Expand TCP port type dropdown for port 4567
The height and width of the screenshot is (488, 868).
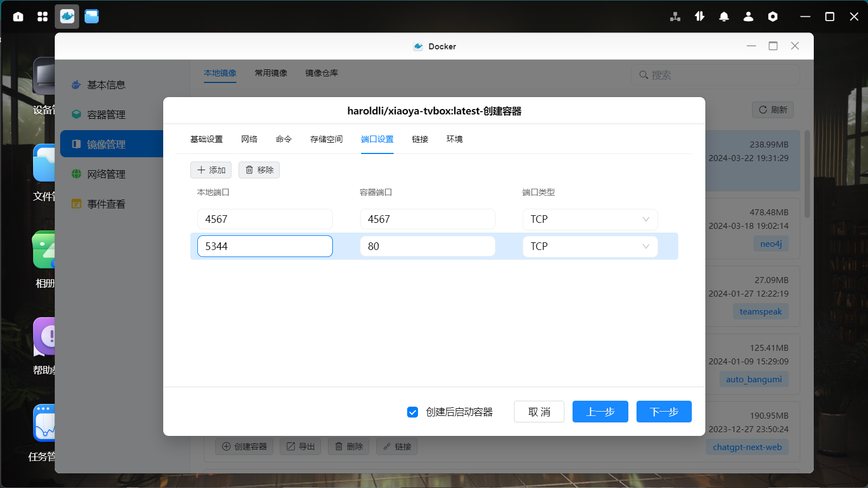[x=590, y=219]
